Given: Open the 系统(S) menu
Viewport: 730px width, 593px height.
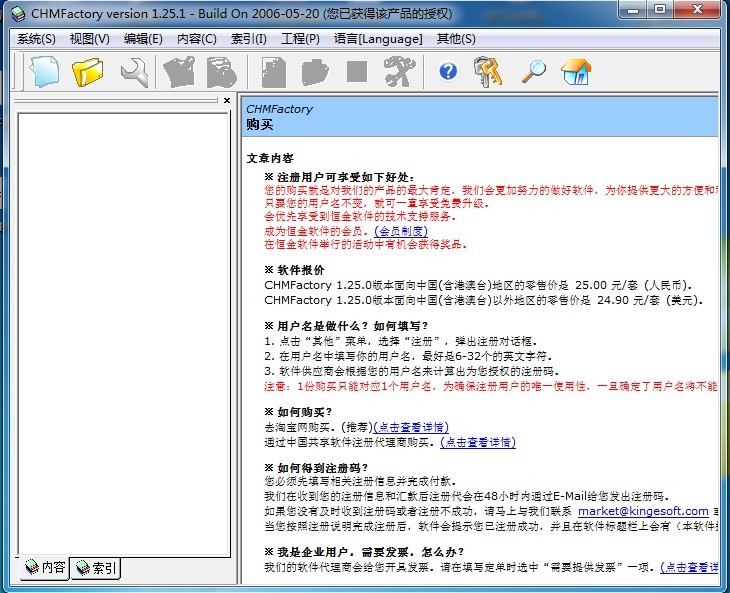Looking at the screenshot, I should [37, 39].
